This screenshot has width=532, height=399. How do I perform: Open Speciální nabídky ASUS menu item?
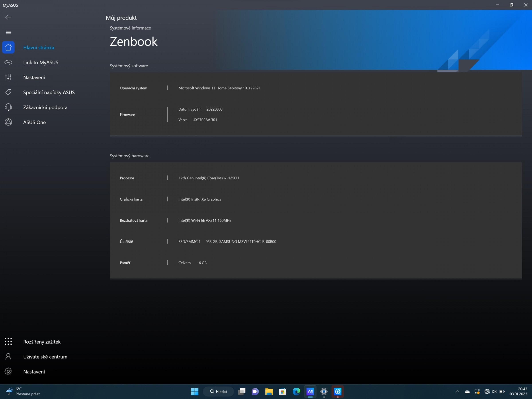[49, 92]
